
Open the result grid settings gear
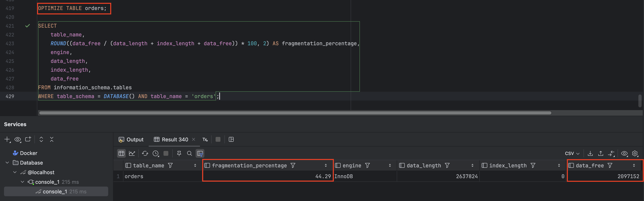(635, 153)
